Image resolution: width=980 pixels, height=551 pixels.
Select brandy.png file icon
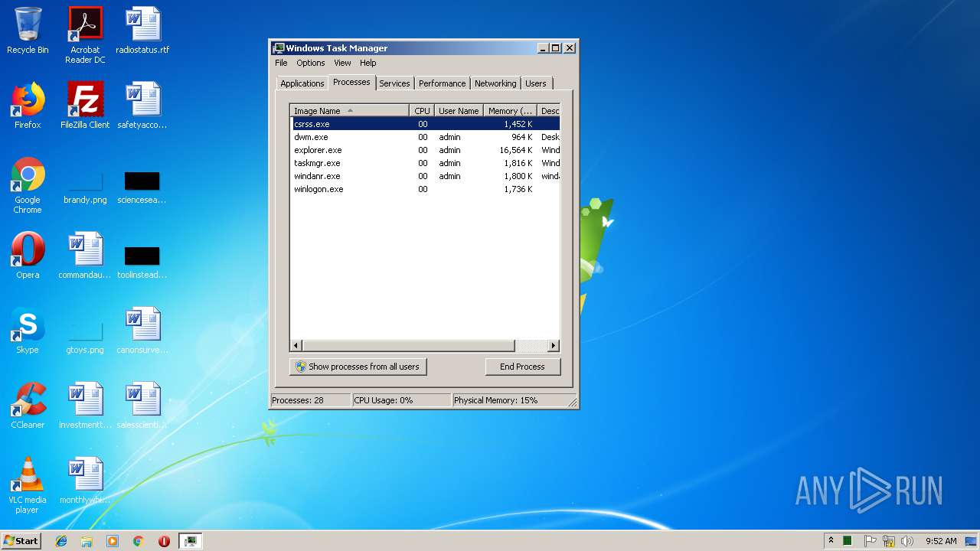85,187
